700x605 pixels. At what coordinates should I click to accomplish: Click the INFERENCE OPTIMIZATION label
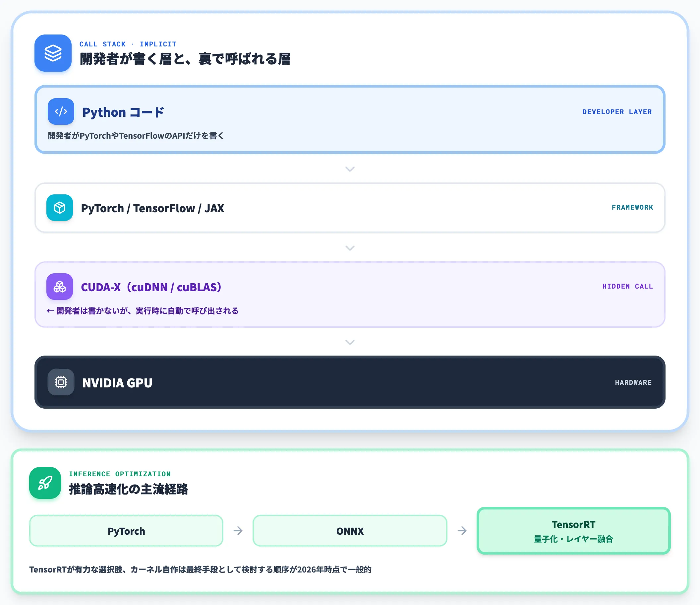coord(120,474)
